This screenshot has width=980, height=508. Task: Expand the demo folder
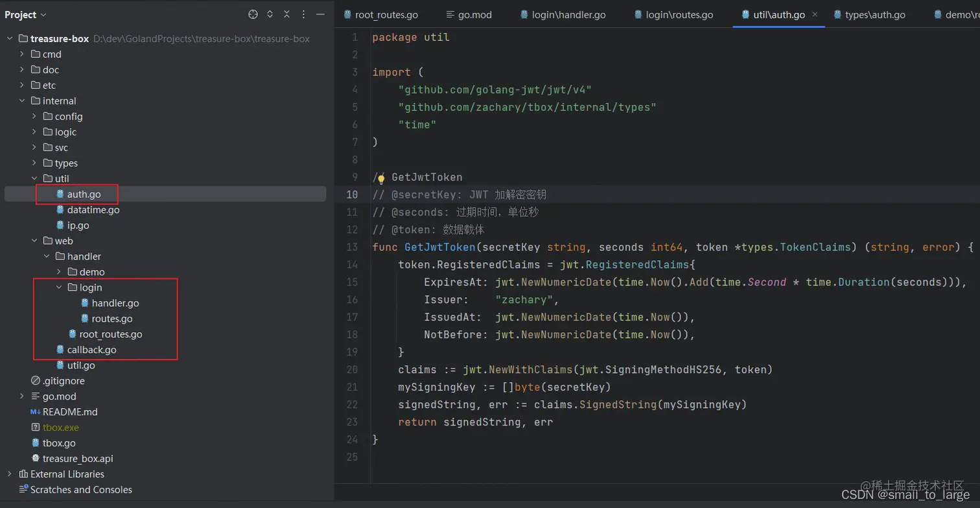(x=59, y=272)
